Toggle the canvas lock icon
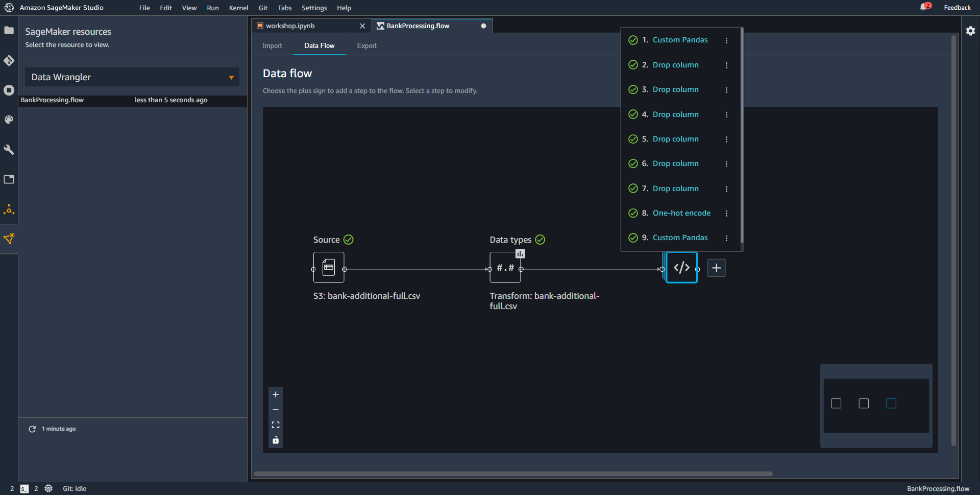The image size is (980, 495). [276, 440]
